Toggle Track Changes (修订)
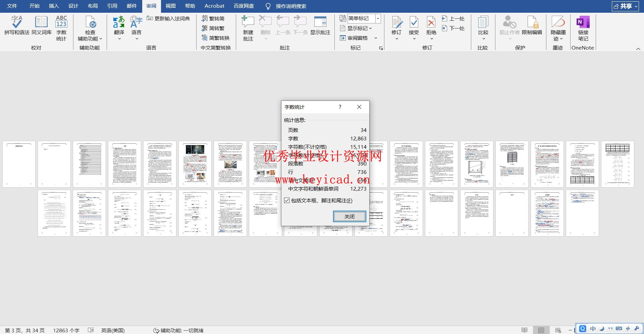This screenshot has width=644, height=334. [396, 25]
